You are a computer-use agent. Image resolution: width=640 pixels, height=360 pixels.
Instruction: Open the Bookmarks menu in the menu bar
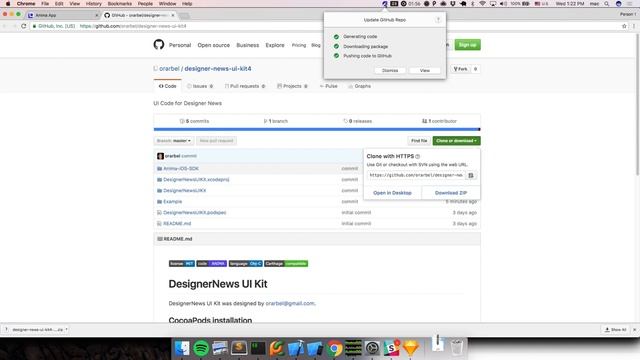click(120, 4)
